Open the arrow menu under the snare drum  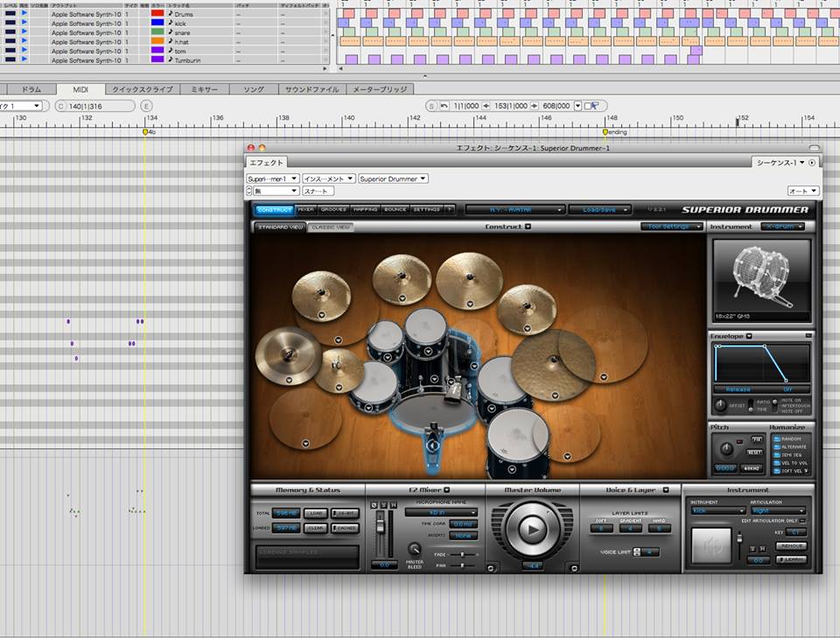tap(368, 407)
